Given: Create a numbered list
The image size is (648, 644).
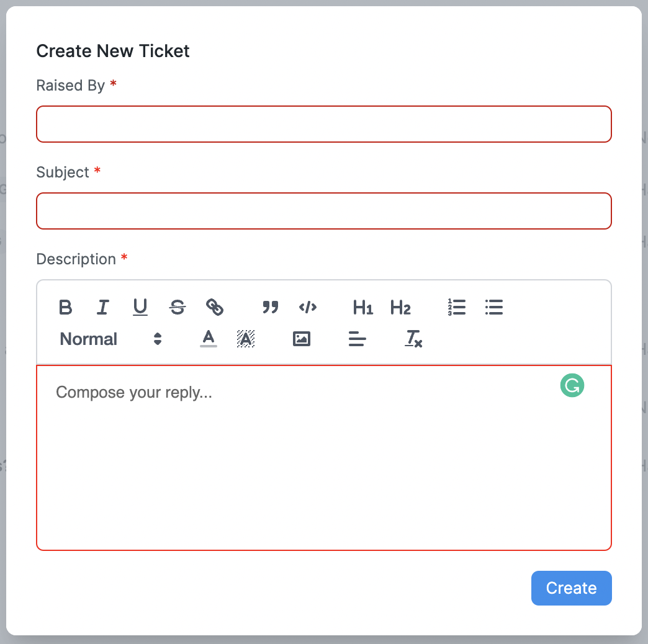Looking at the screenshot, I should 456,307.
